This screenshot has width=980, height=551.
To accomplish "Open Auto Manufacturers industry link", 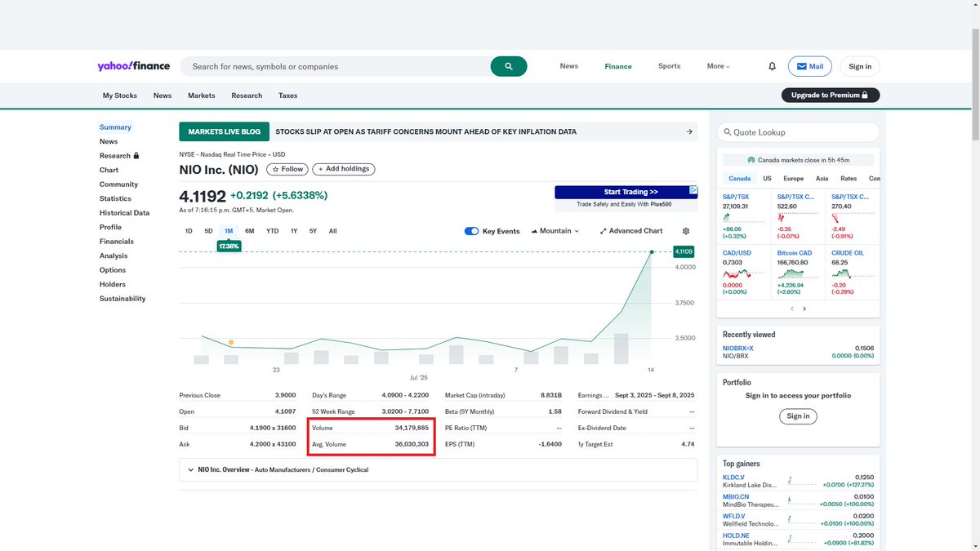I will tap(283, 470).
